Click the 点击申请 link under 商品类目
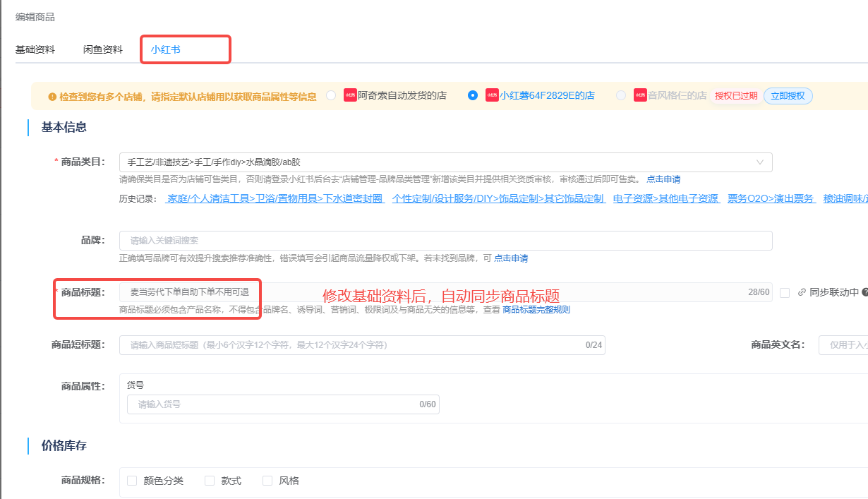This screenshot has height=499, width=868. (663, 179)
